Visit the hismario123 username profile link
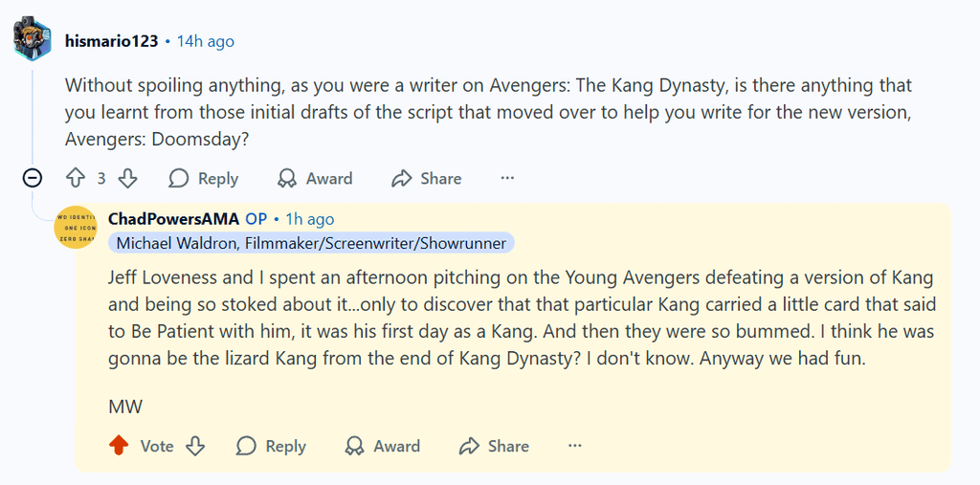The image size is (980, 485). pyautogui.click(x=111, y=41)
